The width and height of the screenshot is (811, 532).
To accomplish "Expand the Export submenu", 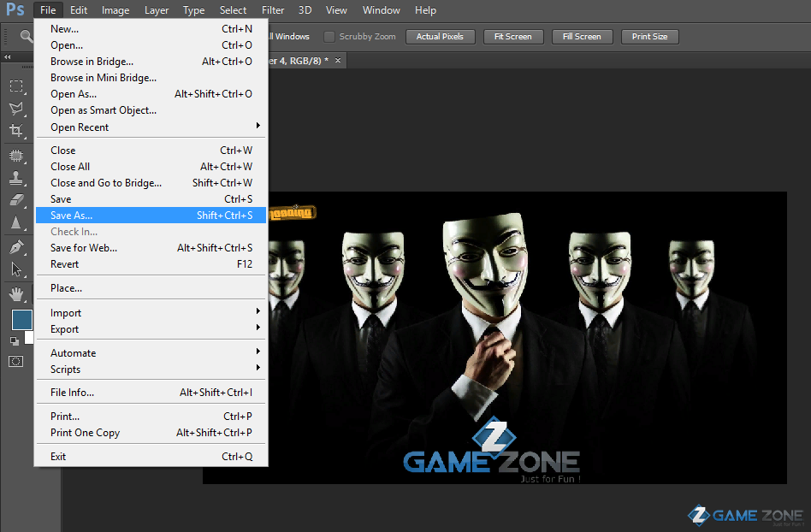I will (151, 329).
